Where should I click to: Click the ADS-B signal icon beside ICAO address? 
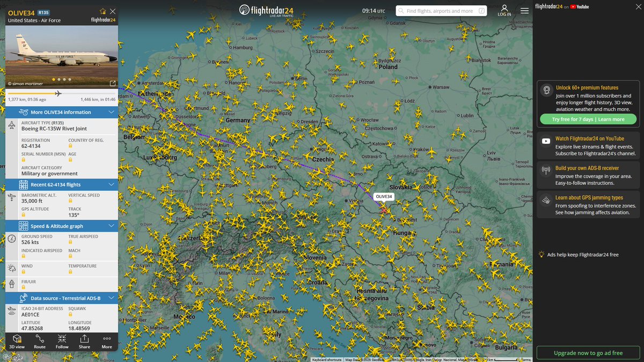click(x=12, y=311)
